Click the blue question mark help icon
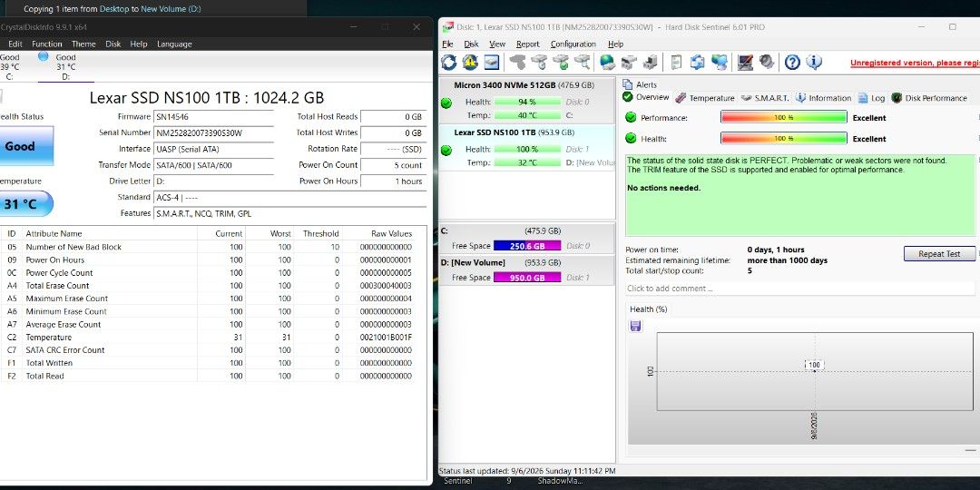980x490 pixels. pos(792,62)
